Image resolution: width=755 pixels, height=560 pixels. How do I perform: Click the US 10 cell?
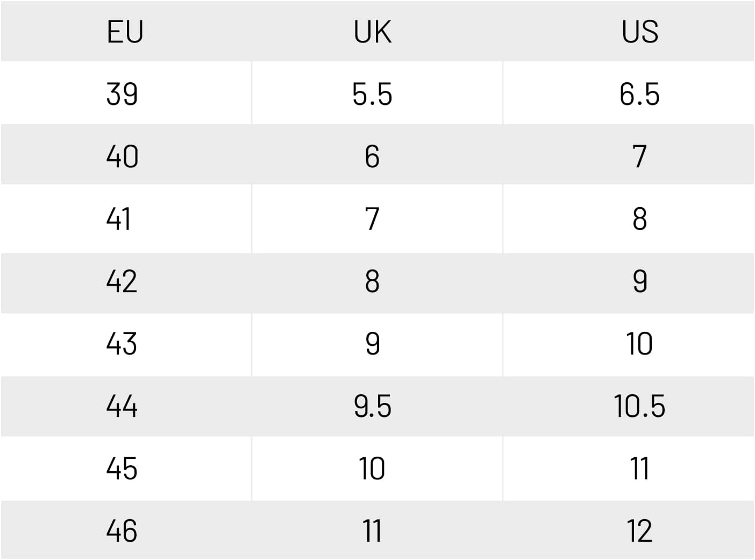click(639, 344)
